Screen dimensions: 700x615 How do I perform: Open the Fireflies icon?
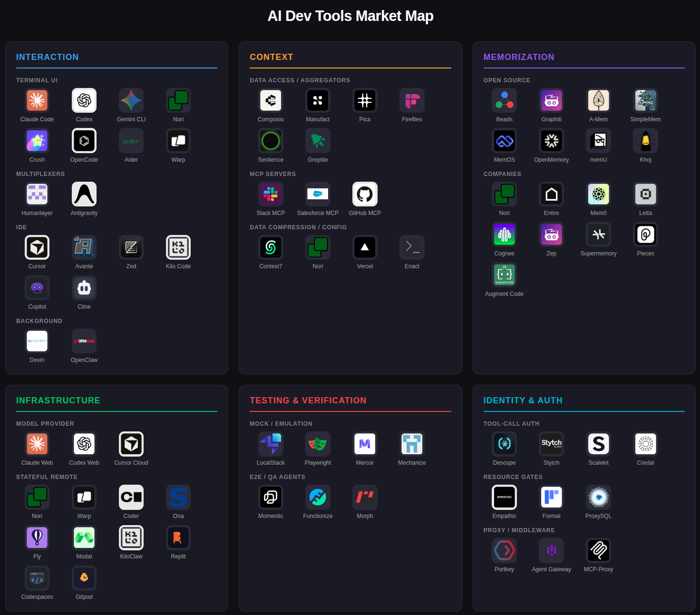(x=412, y=100)
